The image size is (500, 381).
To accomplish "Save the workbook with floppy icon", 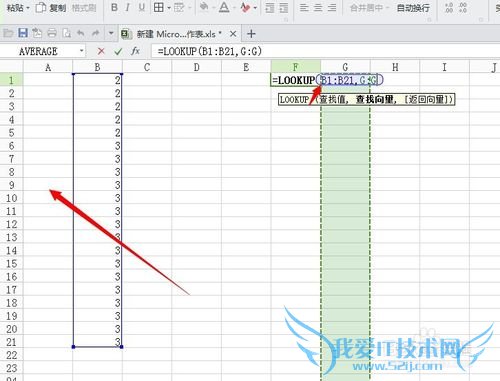I will (x=23, y=33).
